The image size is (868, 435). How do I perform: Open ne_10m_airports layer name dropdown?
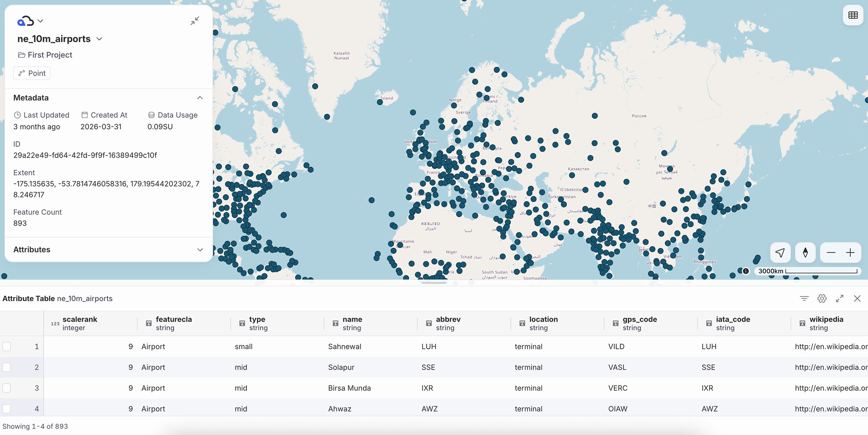[x=99, y=39]
